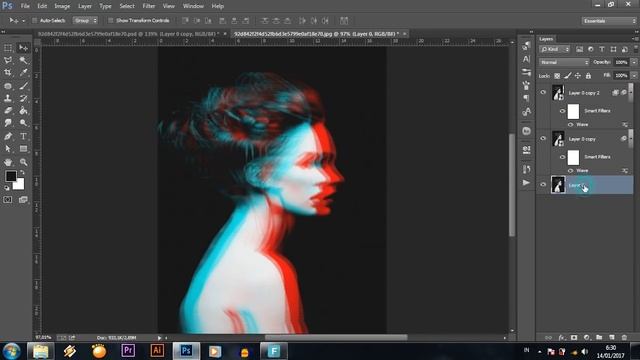
Task: Select the Hand tool
Action: 8,162
